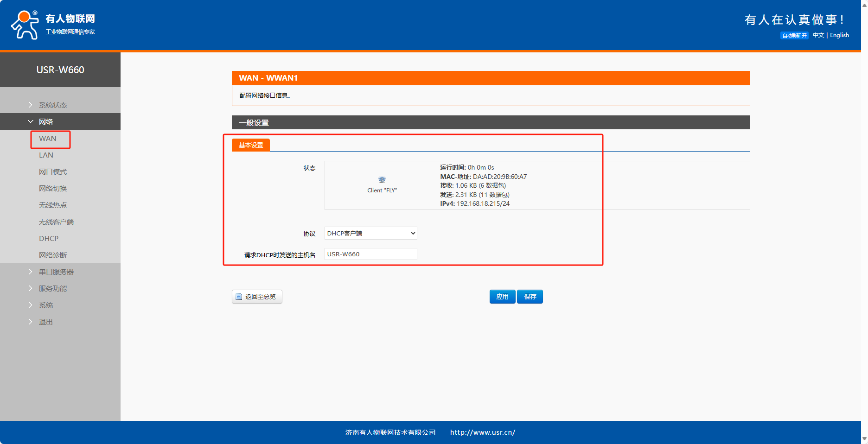Expand the 串口服务器 menu section
The height and width of the screenshot is (444, 868).
(56, 272)
